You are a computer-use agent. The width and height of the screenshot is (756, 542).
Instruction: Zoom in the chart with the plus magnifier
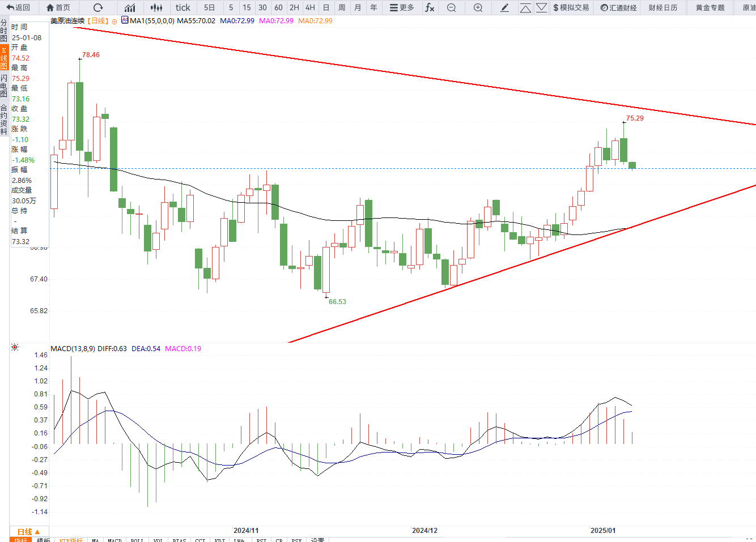[478, 7]
